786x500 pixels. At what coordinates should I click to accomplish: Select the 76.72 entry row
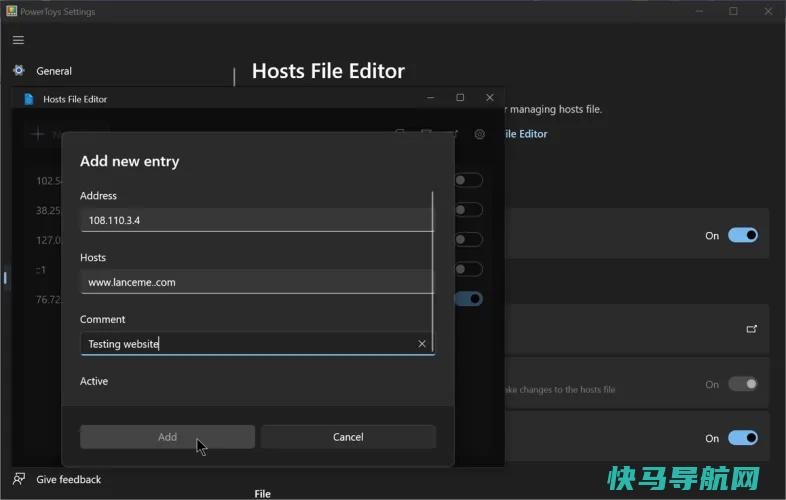48,299
